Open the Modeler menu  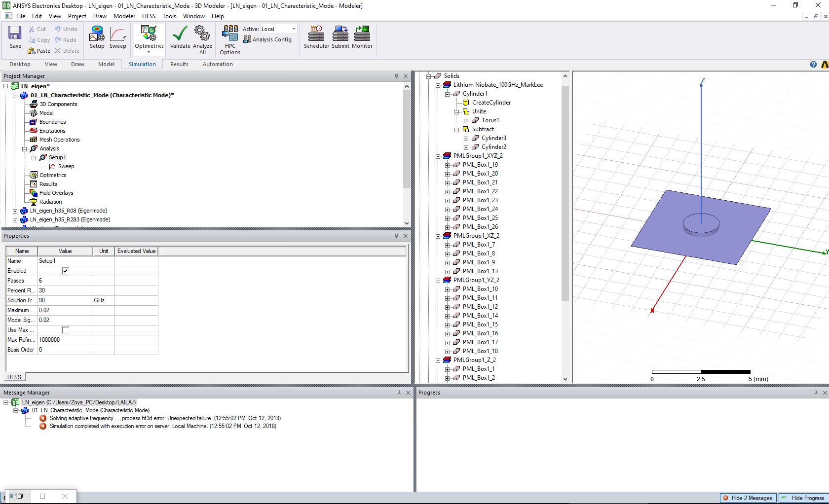click(x=124, y=16)
